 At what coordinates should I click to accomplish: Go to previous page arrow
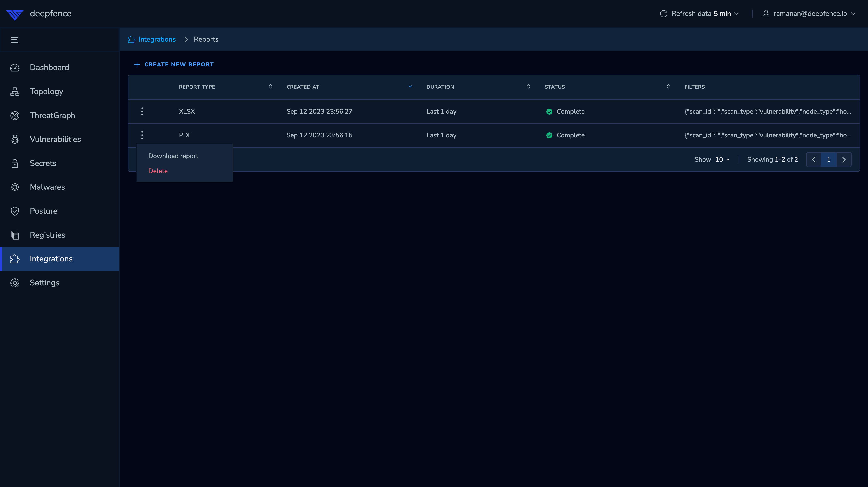(813, 160)
